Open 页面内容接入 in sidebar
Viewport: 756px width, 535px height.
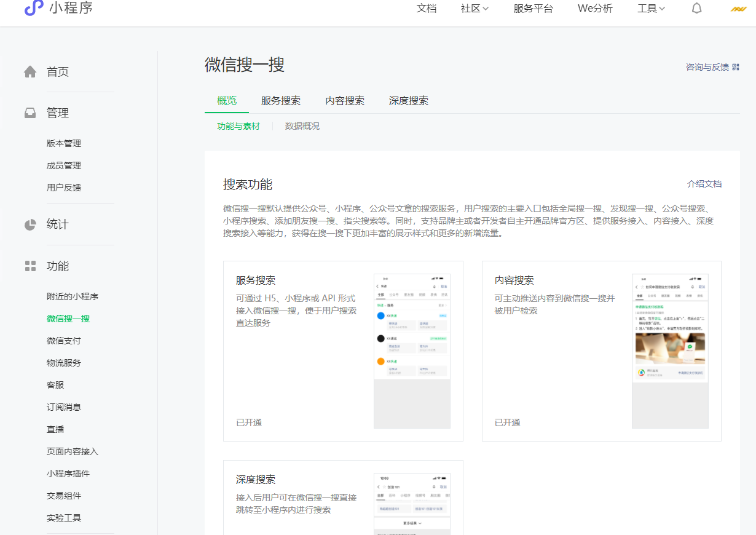[x=73, y=451]
